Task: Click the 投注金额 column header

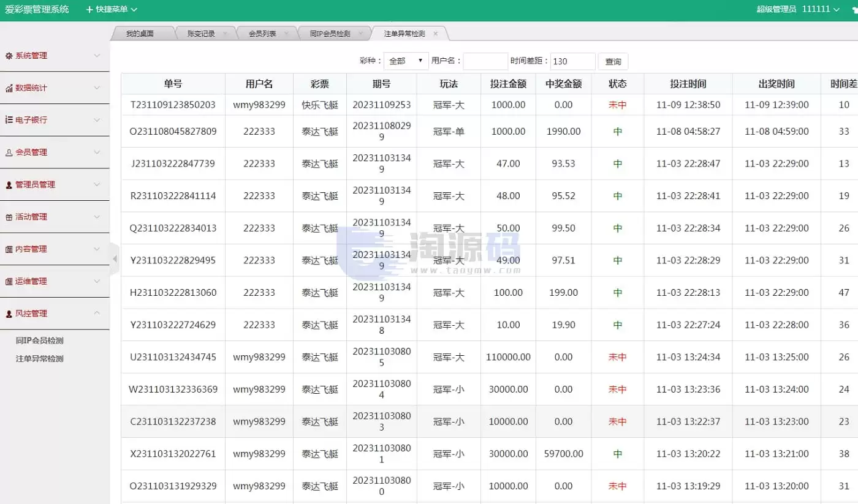Action: click(508, 84)
